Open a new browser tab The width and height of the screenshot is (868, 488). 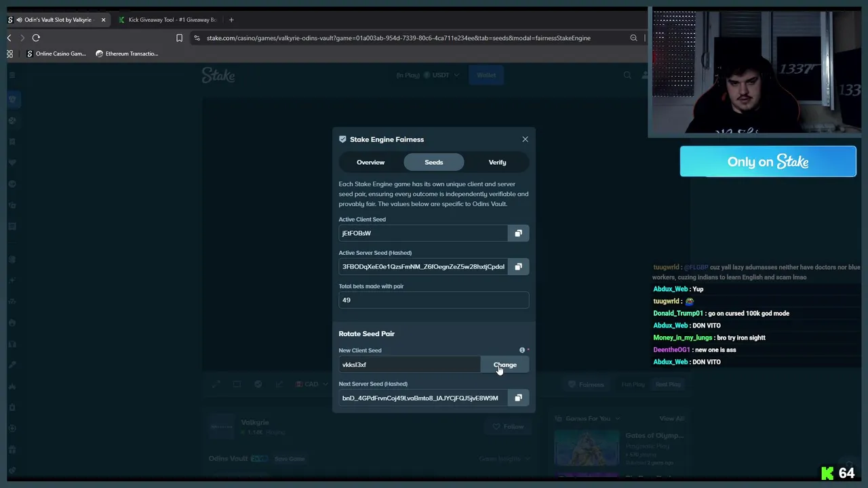(x=231, y=20)
